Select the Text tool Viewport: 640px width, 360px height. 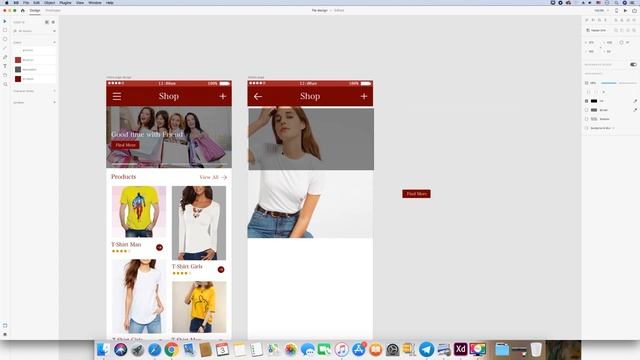[x=5, y=66]
